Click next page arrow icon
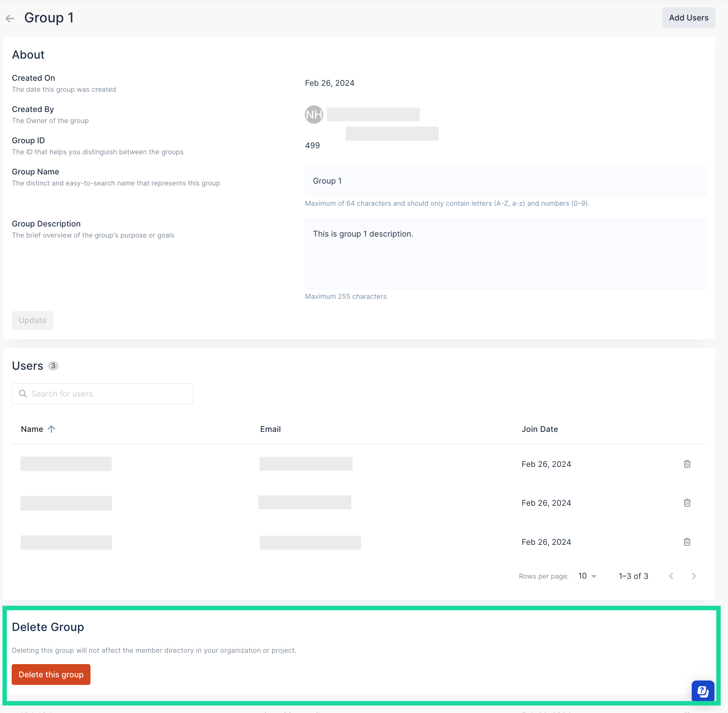The image size is (728, 713). tap(695, 576)
